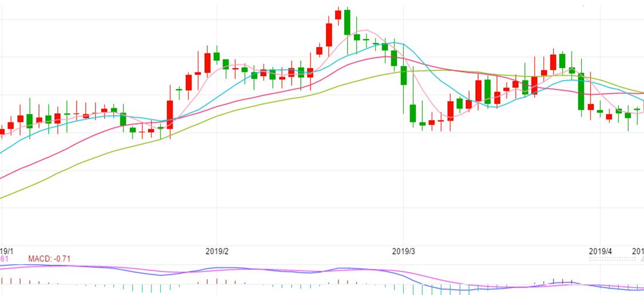Click the 2019/4 date axis label
The image size is (644, 295).
(x=600, y=251)
